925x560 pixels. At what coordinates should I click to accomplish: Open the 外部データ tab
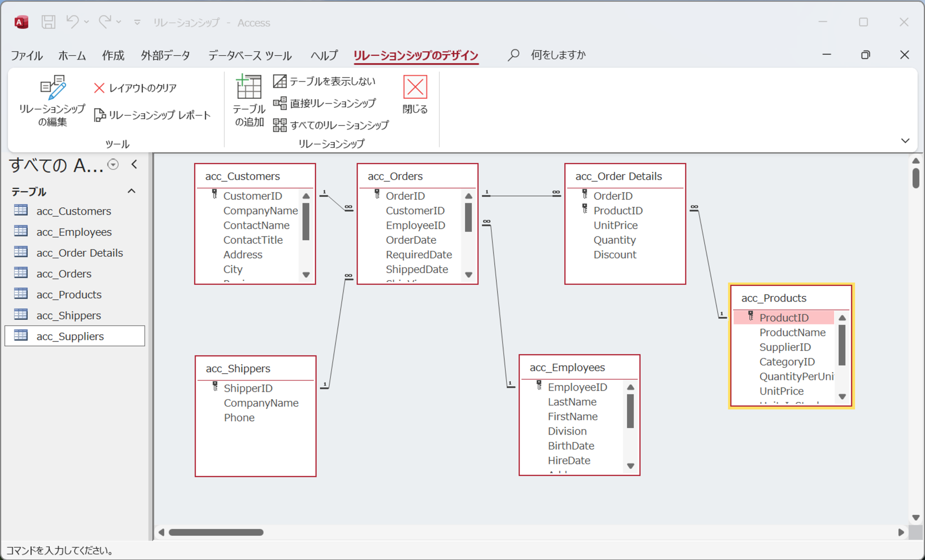[165, 55]
